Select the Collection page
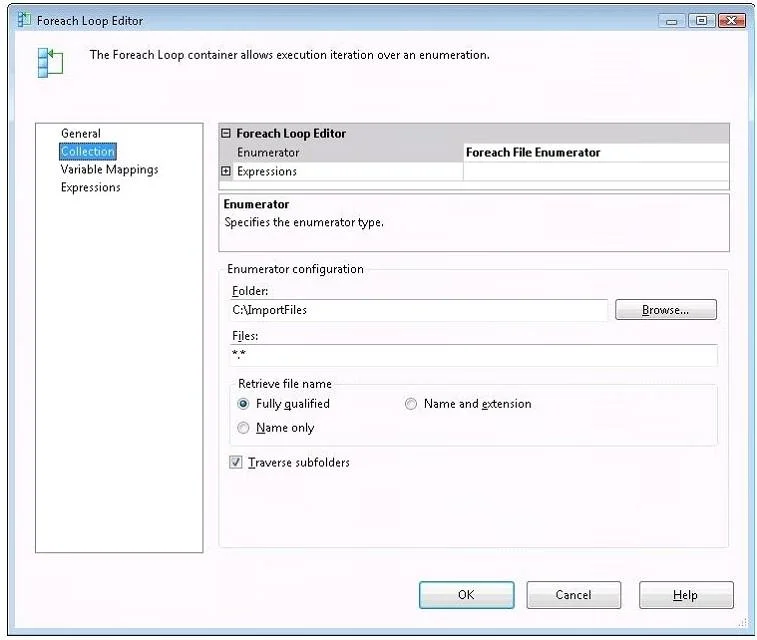 tap(88, 151)
